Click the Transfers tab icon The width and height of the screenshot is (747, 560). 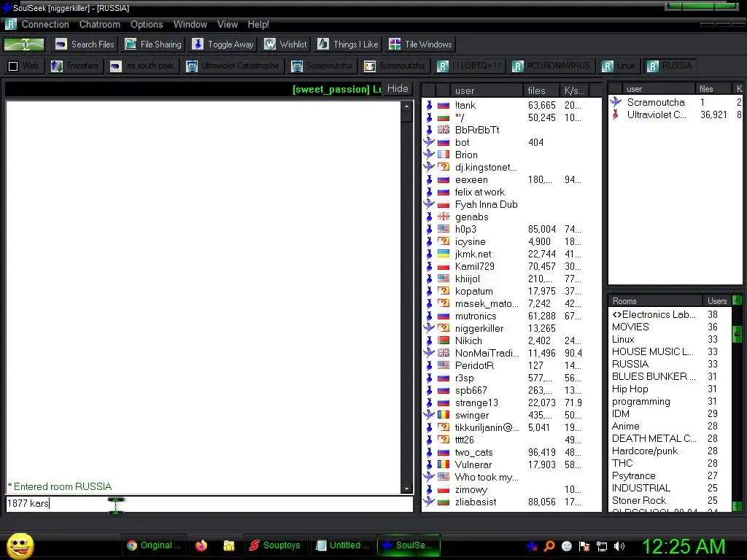click(57, 66)
